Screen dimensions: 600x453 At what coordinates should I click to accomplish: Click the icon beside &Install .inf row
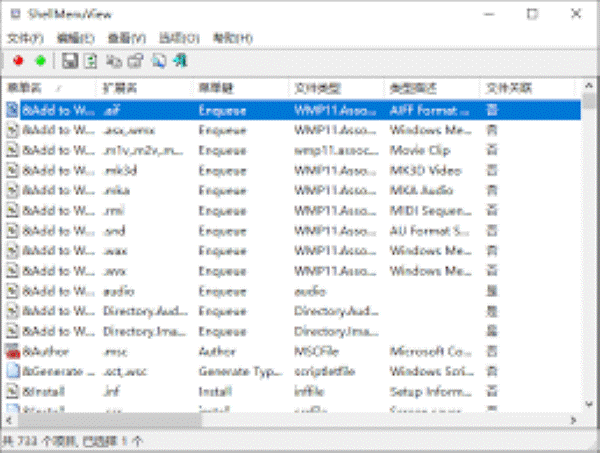coord(13,391)
